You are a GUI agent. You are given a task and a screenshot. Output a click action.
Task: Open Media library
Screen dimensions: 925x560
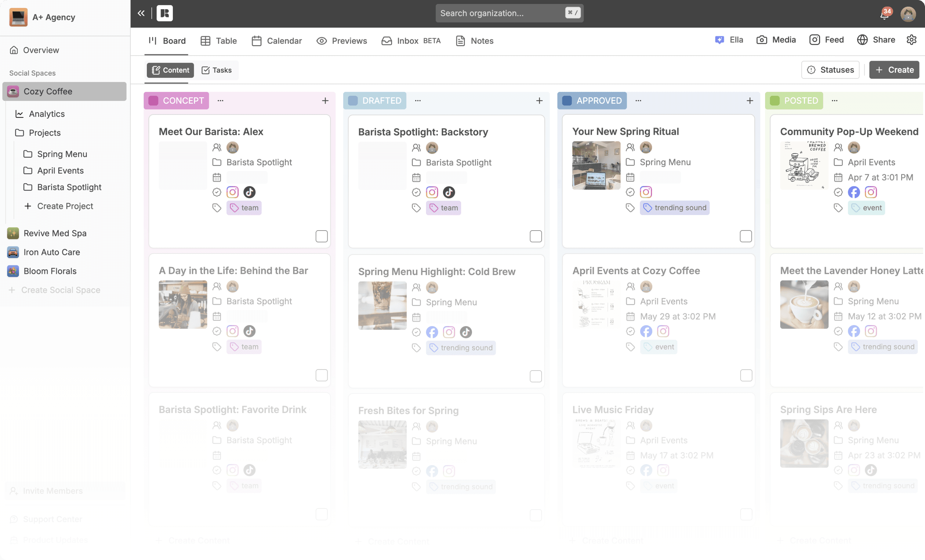pyautogui.click(x=776, y=40)
